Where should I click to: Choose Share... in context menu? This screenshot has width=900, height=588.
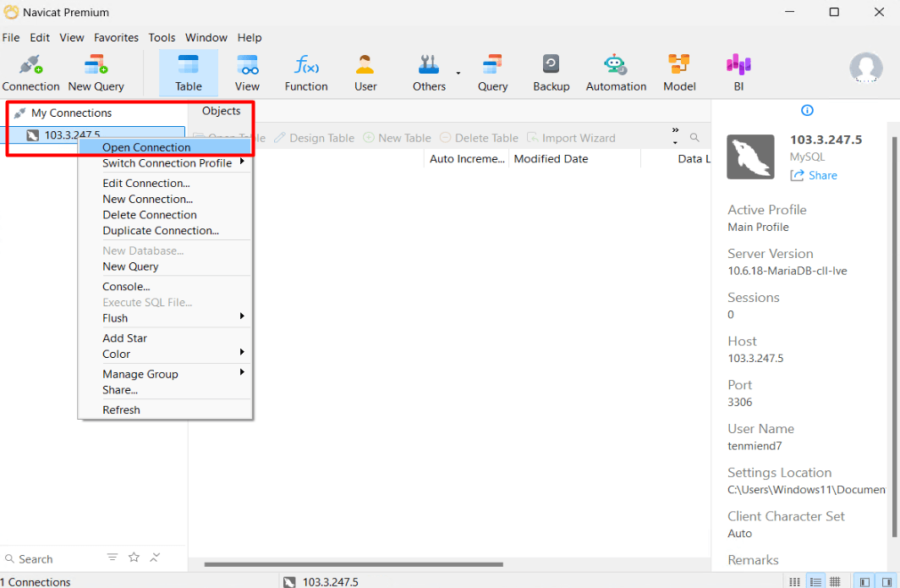tap(165, 390)
